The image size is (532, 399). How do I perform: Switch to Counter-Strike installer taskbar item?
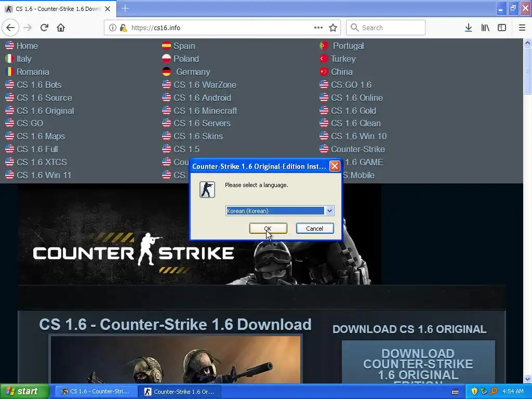(x=180, y=392)
